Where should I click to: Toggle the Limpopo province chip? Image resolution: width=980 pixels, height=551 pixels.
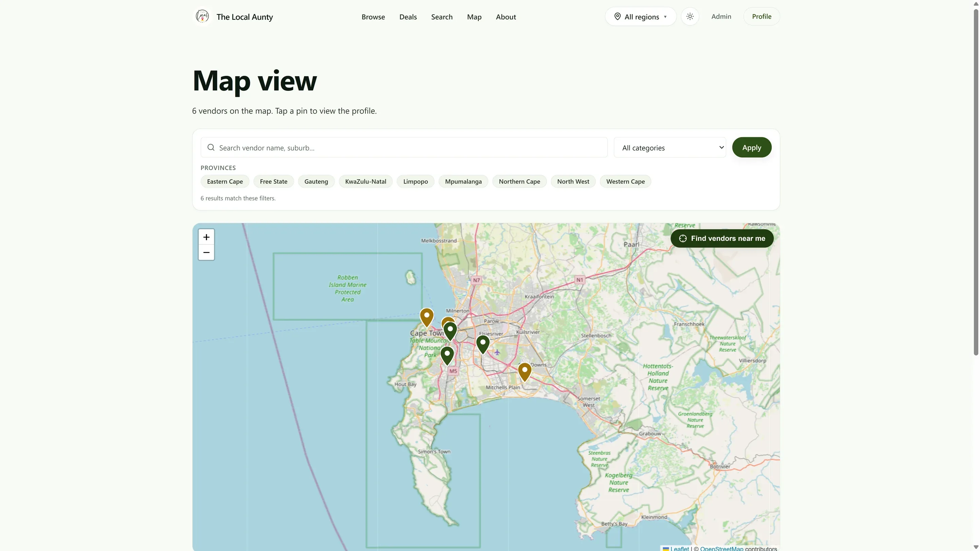click(415, 181)
